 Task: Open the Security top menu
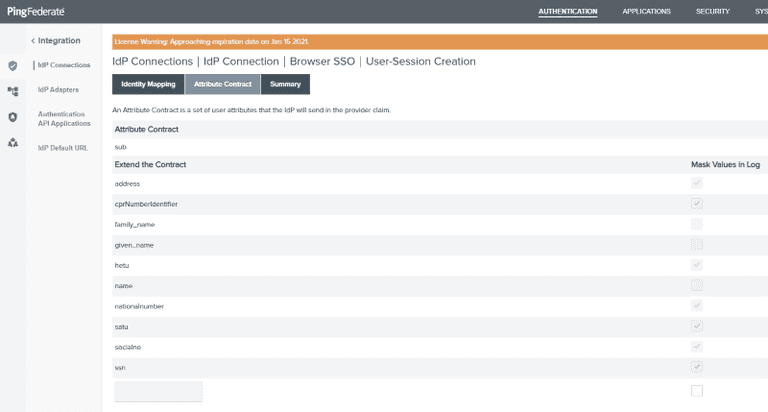click(712, 12)
